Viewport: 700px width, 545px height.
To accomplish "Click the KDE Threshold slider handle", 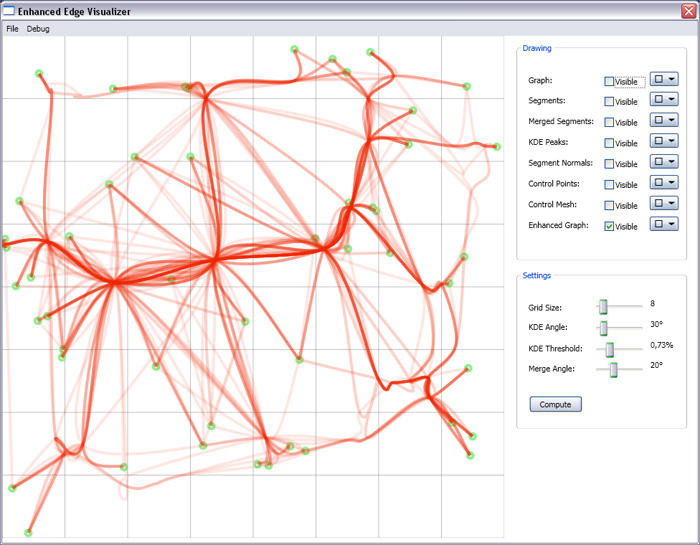I will [x=609, y=349].
